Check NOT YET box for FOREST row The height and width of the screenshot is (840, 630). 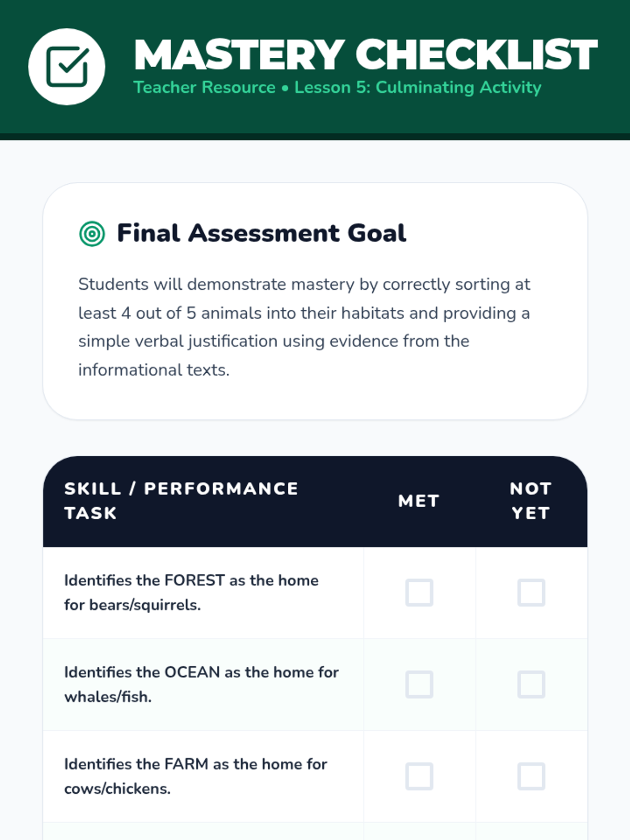tap(531, 593)
